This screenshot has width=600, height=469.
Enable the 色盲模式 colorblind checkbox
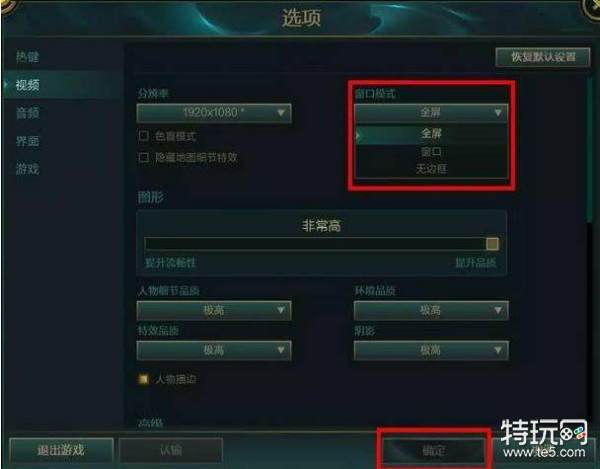pyautogui.click(x=143, y=136)
